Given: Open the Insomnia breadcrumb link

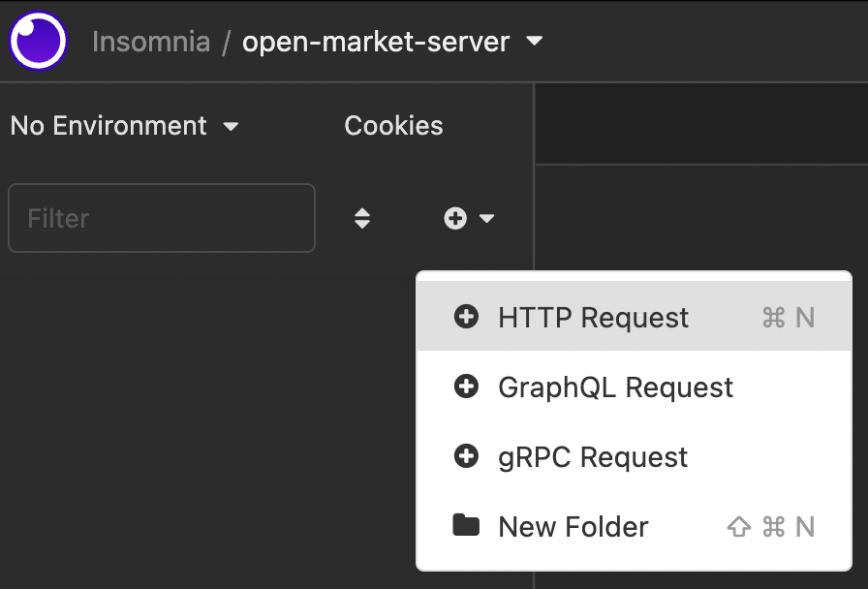Looking at the screenshot, I should coord(151,42).
